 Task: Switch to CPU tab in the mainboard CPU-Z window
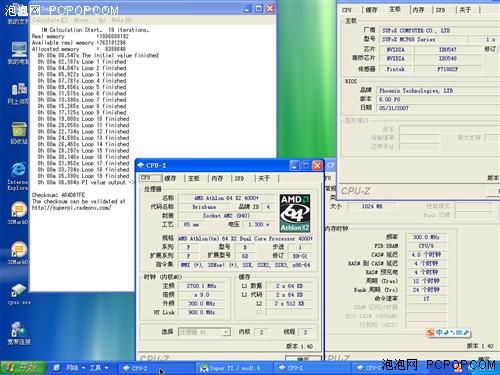(347, 10)
